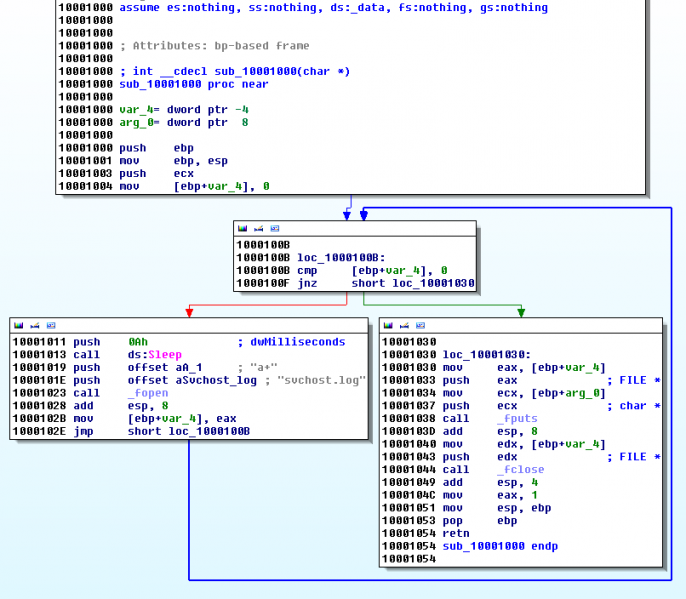Click the first title icon of loc_10001030 node
Screen dimensions: 686x599
[387, 325]
